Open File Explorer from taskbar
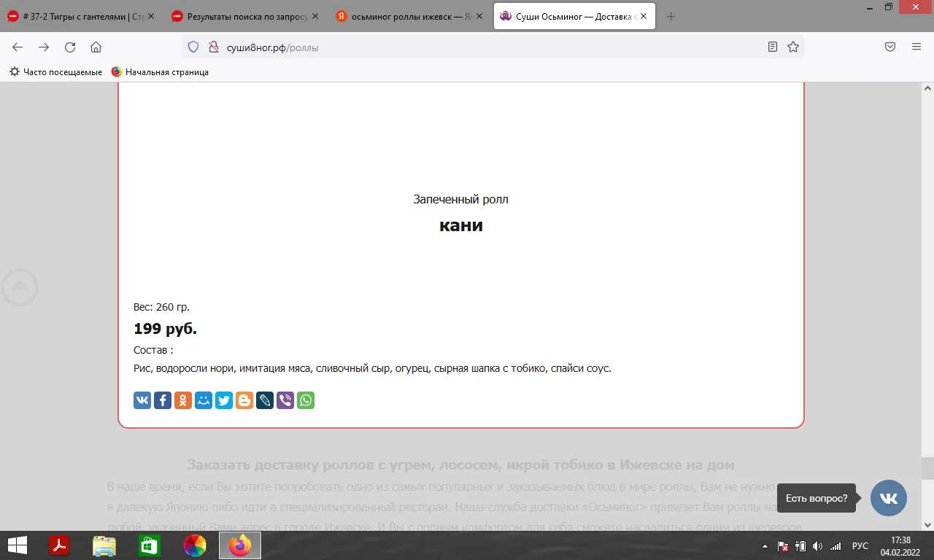The width and height of the screenshot is (934, 560). click(x=104, y=545)
